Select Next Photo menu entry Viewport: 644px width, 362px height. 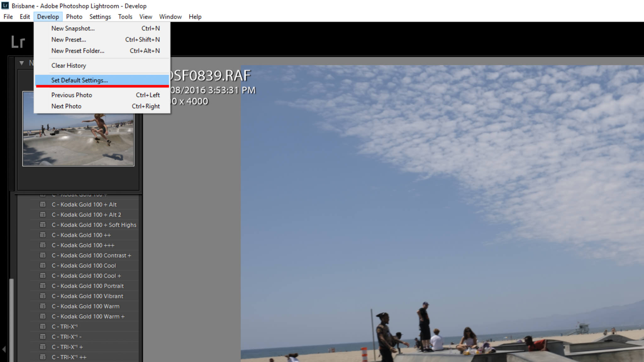pyautogui.click(x=66, y=106)
